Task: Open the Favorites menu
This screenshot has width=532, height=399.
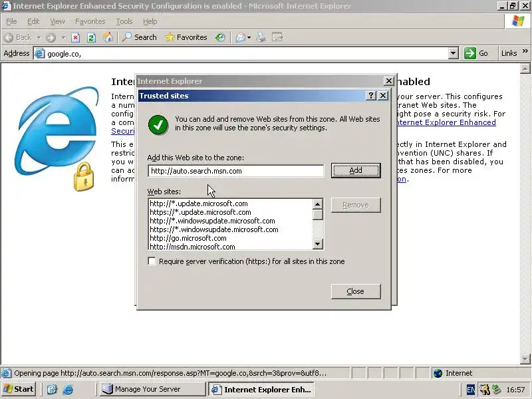Action: (x=90, y=21)
